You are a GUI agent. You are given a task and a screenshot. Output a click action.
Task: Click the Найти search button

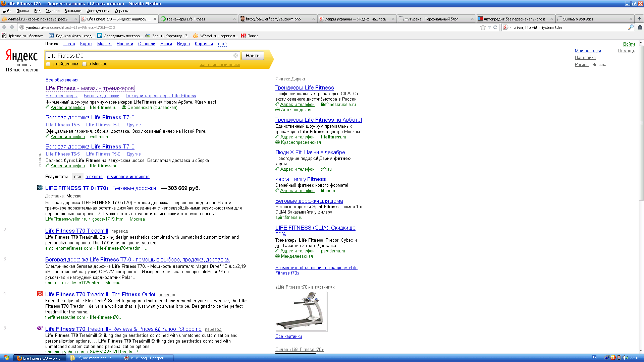(x=253, y=56)
